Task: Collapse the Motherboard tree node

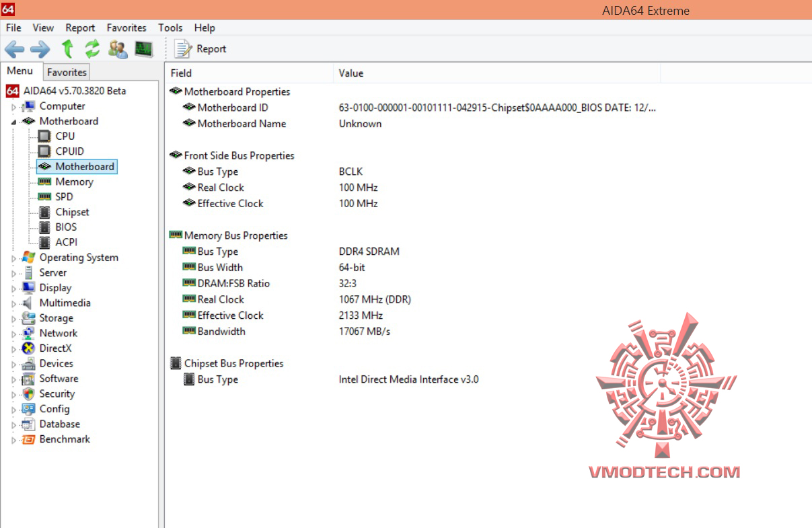Action: coord(14,122)
